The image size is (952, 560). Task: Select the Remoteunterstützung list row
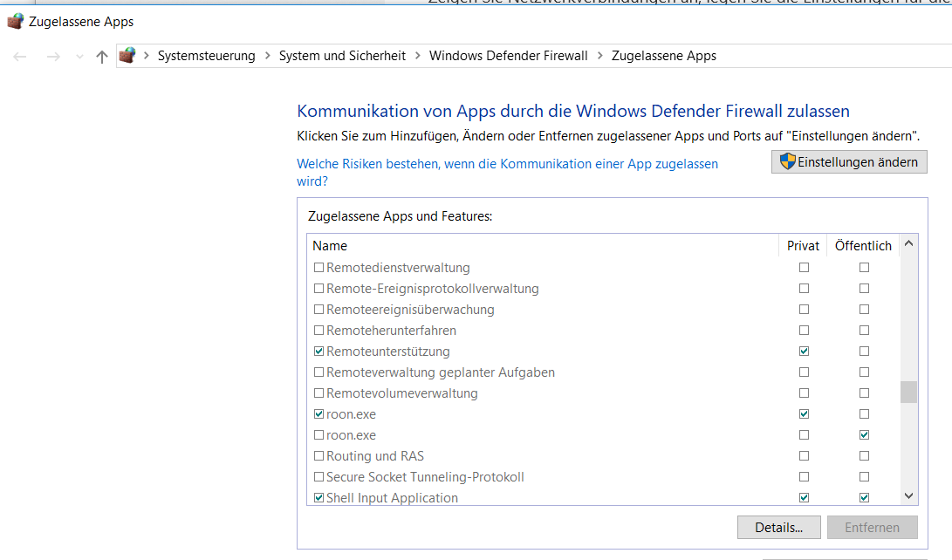pos(604,352)
